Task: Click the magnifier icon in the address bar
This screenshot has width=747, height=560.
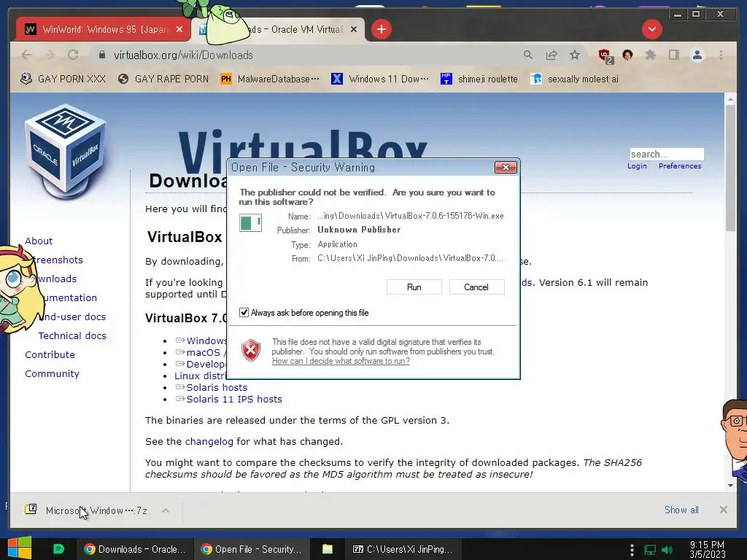Action: (528, 55)
